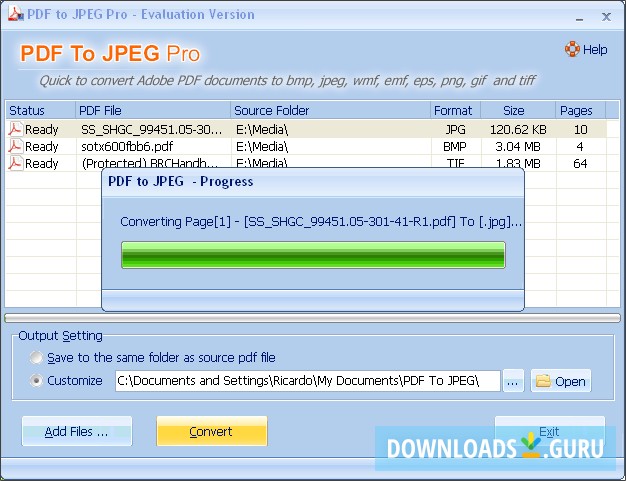Viewport: 626px width, 481px height.
Task: Click the PDF icon beside SS_SHGC_99451 row
Action: pos(15,129)
